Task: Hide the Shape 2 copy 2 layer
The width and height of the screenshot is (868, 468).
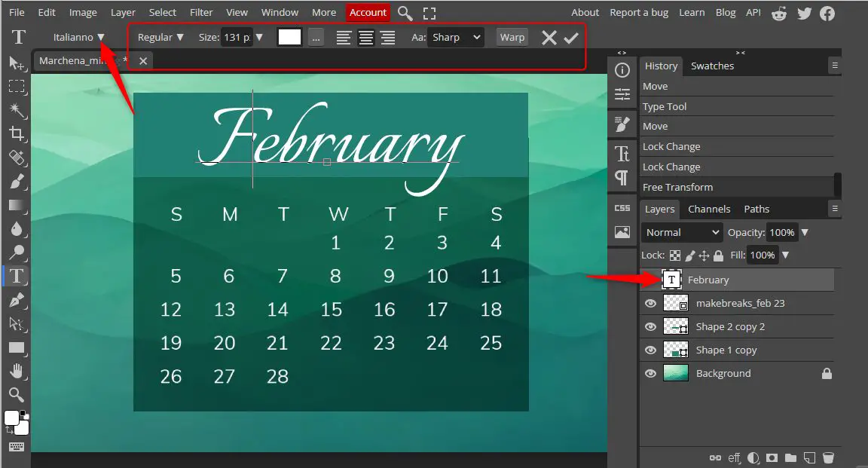Action: click(x=649, y=326)
